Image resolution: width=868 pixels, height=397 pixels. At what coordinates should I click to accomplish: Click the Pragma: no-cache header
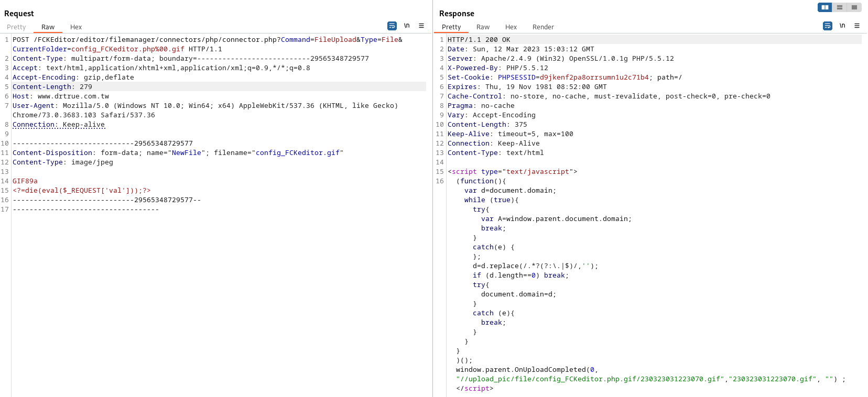[481, 106]
